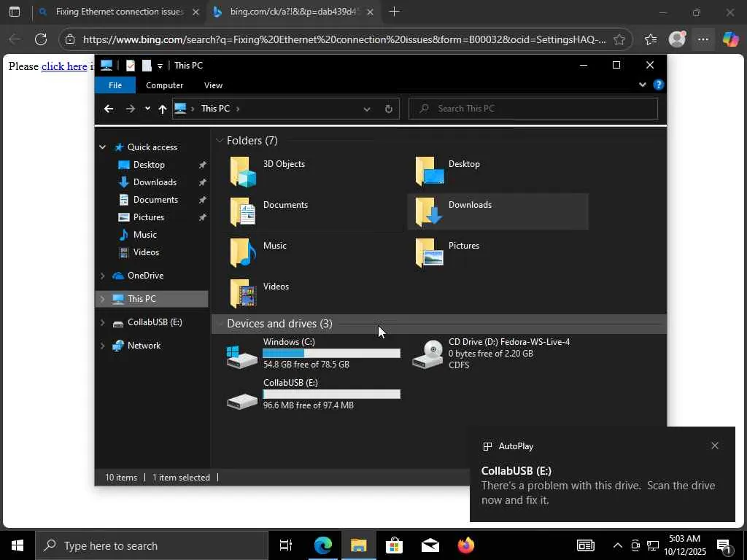Screen dimensions: 747x560
Task: Select the Windows (C:) drive
Action: (313, 354)
